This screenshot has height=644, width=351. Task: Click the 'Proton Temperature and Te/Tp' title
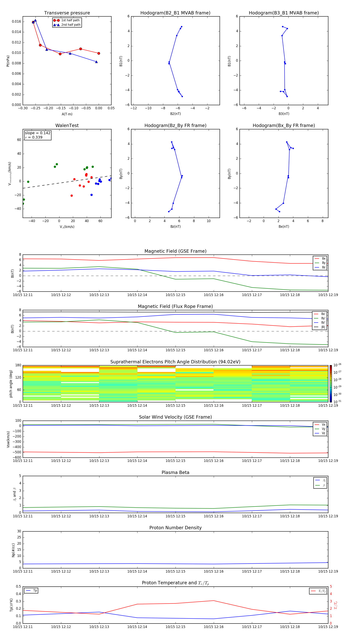pyautogui.click(x=175, y=583)
